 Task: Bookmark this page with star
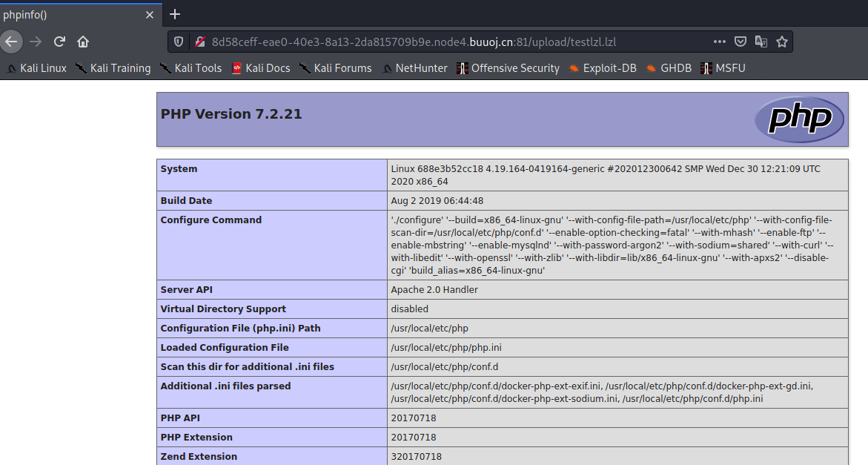coord(781,42)
